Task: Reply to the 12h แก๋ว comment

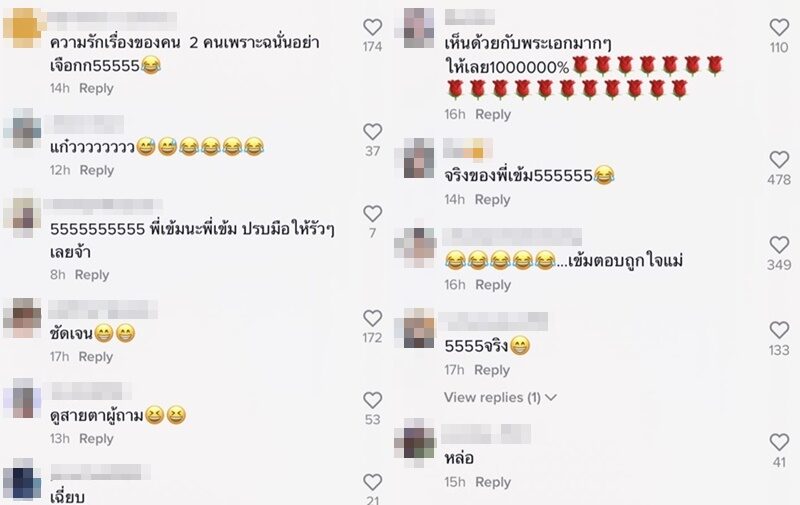Action: point(96,170)
